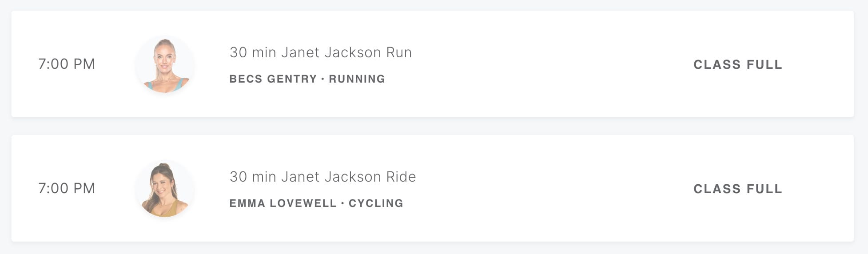
Task: Open the 30 min Janet Jackson Ride class
Action: 323,177
